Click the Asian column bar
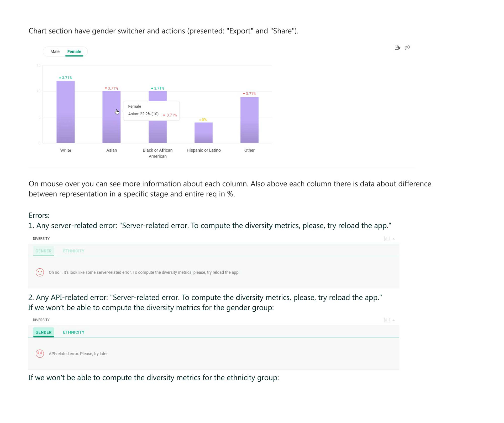This screenshot has height=423, width=504. click(111, 117)
